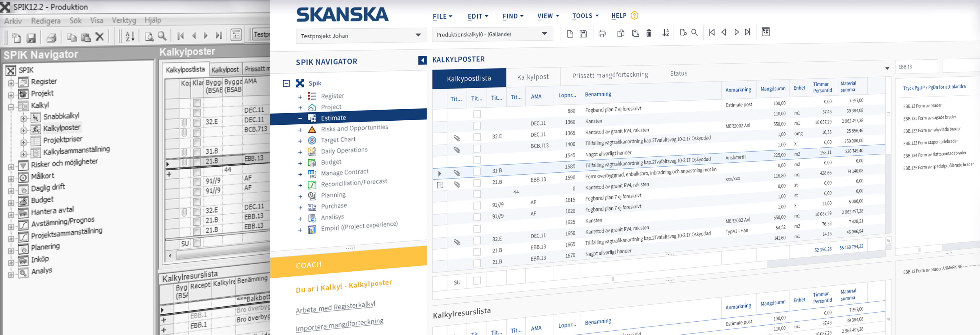
Task: Click the navigator layout icon in Skanska toolbar
Action: pos(766,32)
